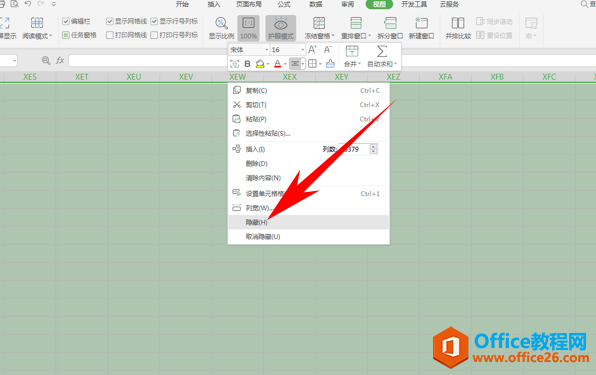Open the 插入 Insert ribbon tab
The image size is (596, 375).
click(x=214, y=4)
